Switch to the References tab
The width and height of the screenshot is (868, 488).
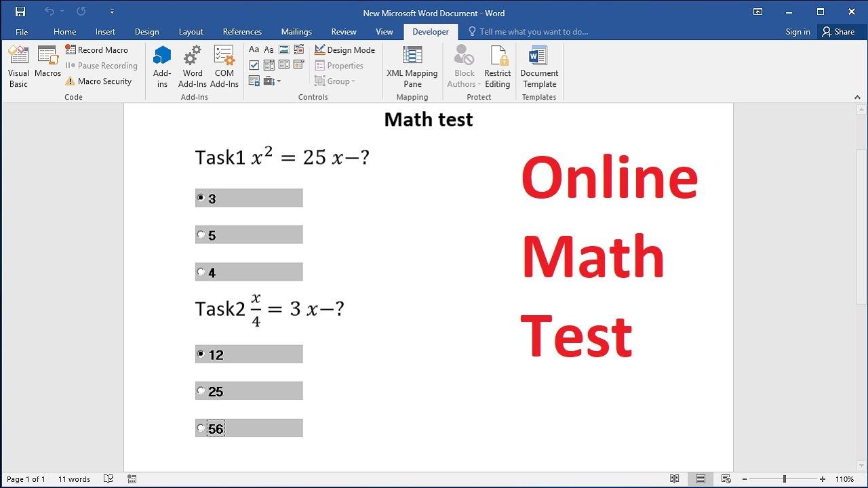point(242,32)
